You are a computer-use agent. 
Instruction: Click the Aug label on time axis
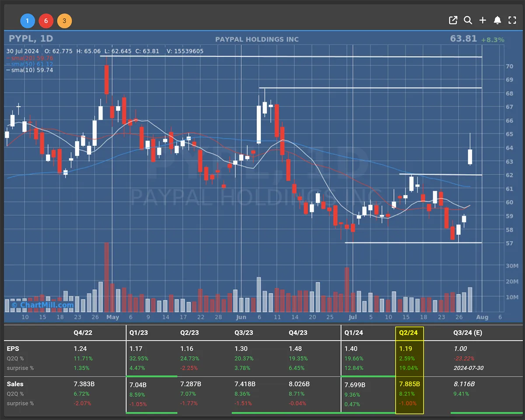coord(482,317)
